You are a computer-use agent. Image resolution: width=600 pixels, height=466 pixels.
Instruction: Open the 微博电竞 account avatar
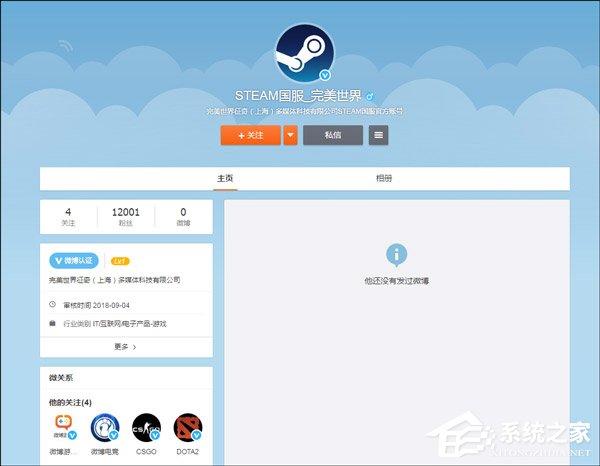[105, 428]
